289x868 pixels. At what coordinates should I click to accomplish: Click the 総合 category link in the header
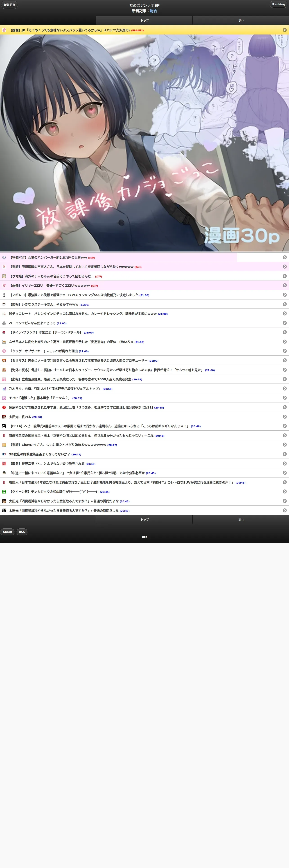tap(154, 11)
